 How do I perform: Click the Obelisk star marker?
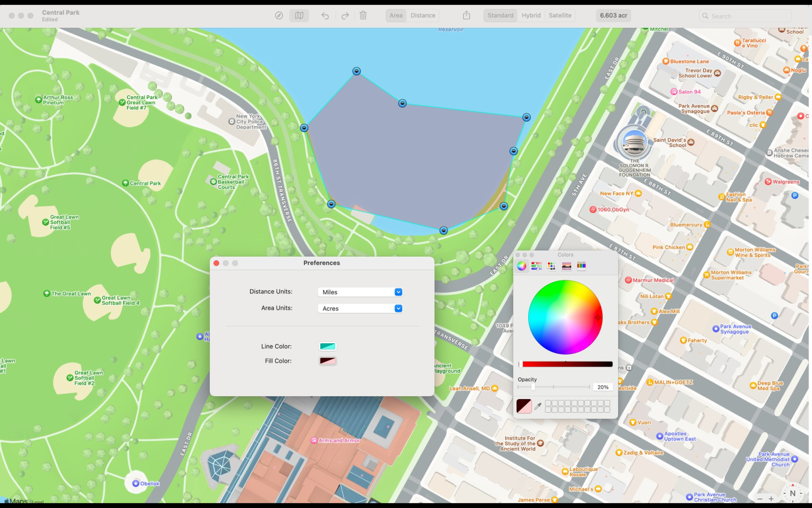pos(136,483)
